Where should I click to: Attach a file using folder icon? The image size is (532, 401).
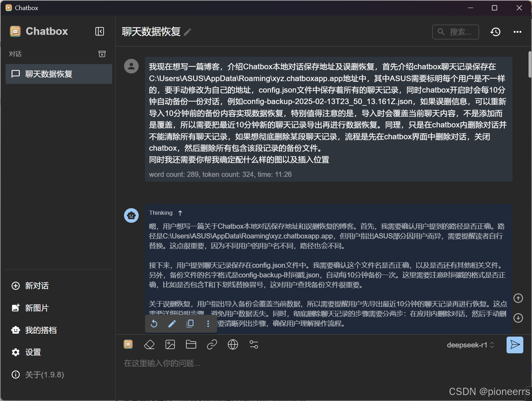[x=191, y=345]
